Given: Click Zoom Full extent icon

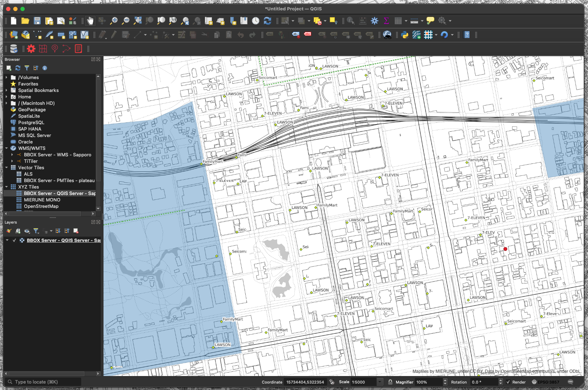Looking at the screenshot, I should pyautogui.click(x=138, y=21).
